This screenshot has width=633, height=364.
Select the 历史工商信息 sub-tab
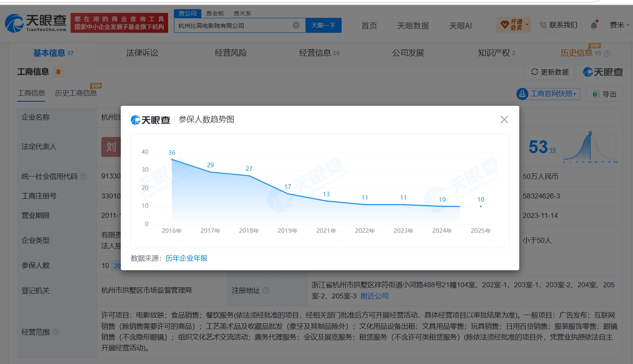coord(76,93)
